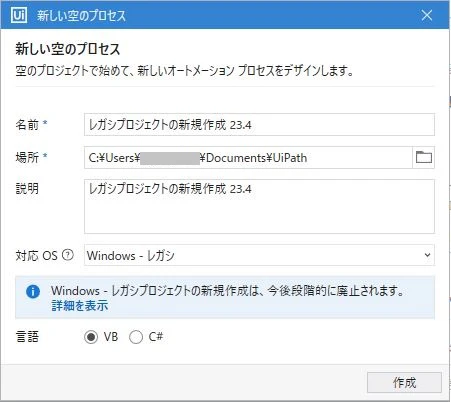Click the 説明 label

tap(27, 189)
